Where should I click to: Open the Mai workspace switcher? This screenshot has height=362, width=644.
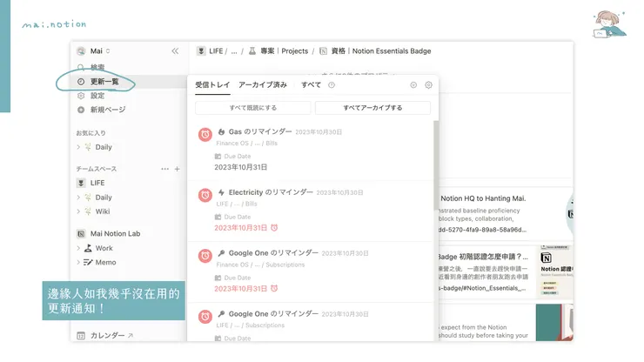[94, 51]
